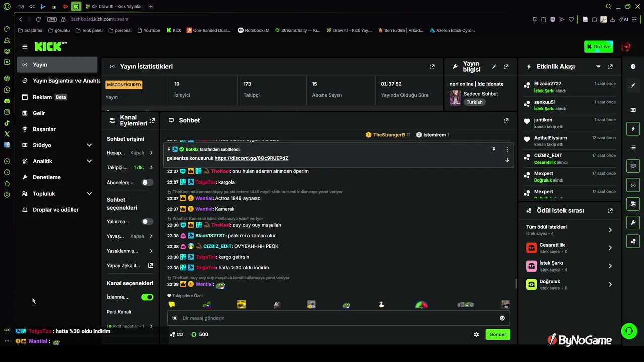Collapse the pinned message with the down arrow
Image resolution: width=644 pixels, height=362 pixels.
pos(507,160)
